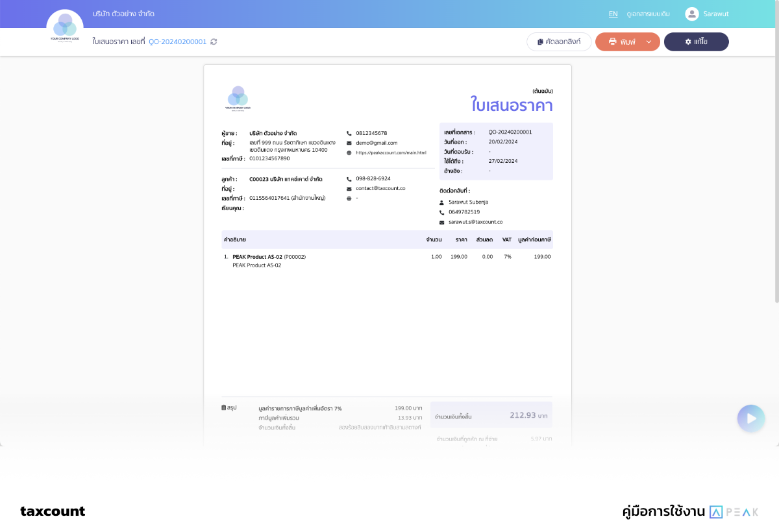Viewport: 779px width, 532px height.
Task: Click the VAT value 7% in item row
Action: point(508,257)
